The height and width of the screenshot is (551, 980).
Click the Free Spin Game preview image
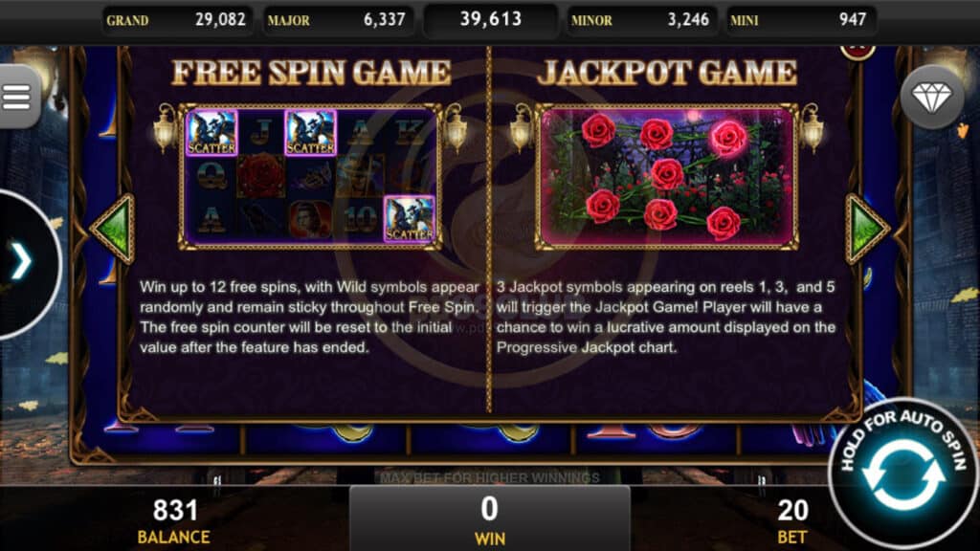click(311, 177)
